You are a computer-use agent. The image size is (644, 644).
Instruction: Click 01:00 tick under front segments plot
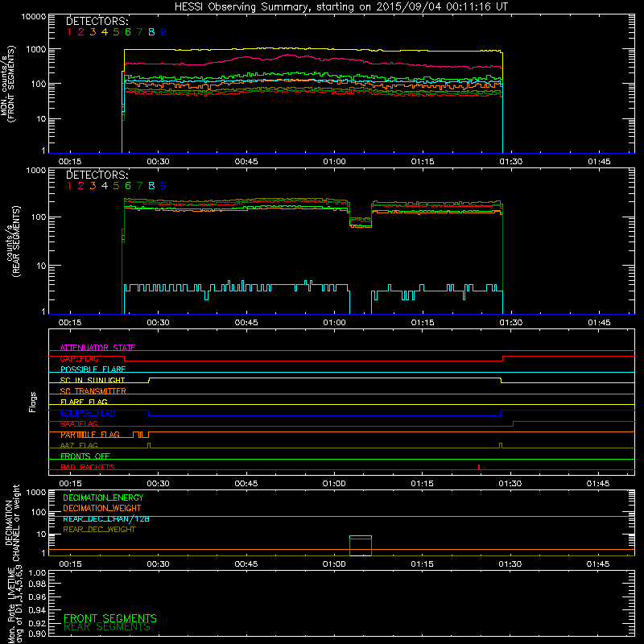click(x=334, y=162)
